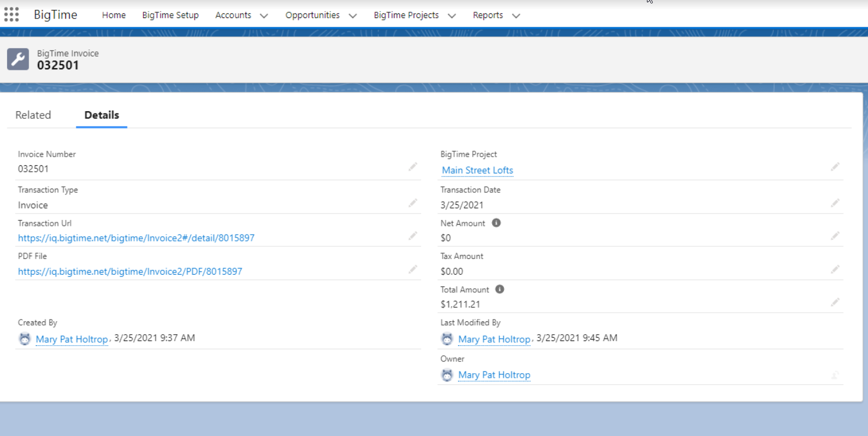Click the 032501 record title
Image resolution: width=868 pixels, height=436 pixels.
coord(58,65)
